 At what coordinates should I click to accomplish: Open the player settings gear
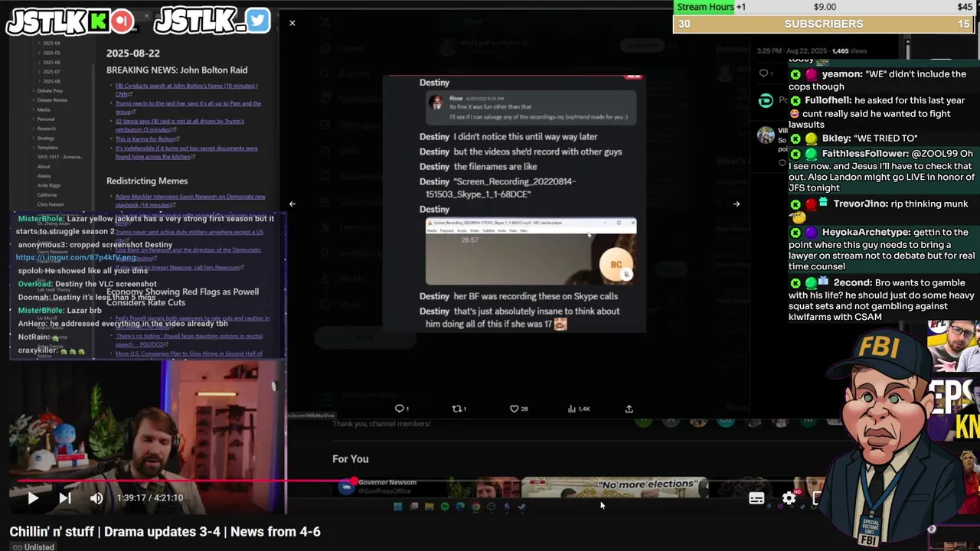pyautogui.click(x=789, y=498)
